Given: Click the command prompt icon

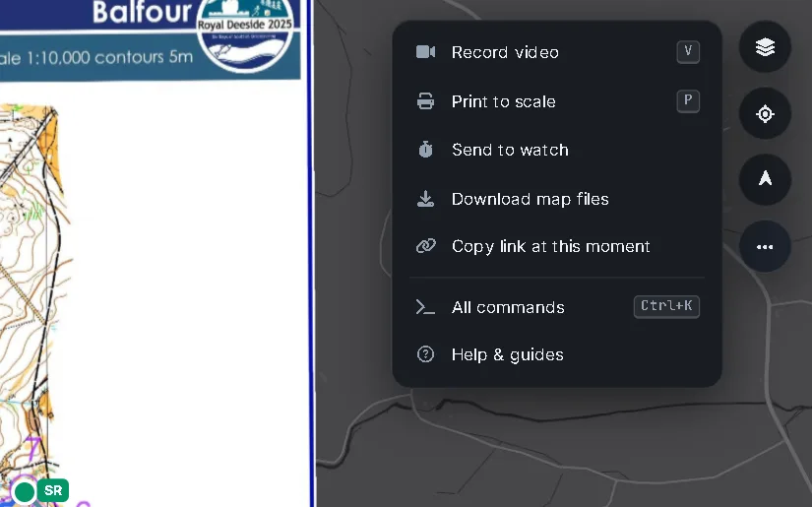Looking at the screenshot, I should click(x=425, y=307).
